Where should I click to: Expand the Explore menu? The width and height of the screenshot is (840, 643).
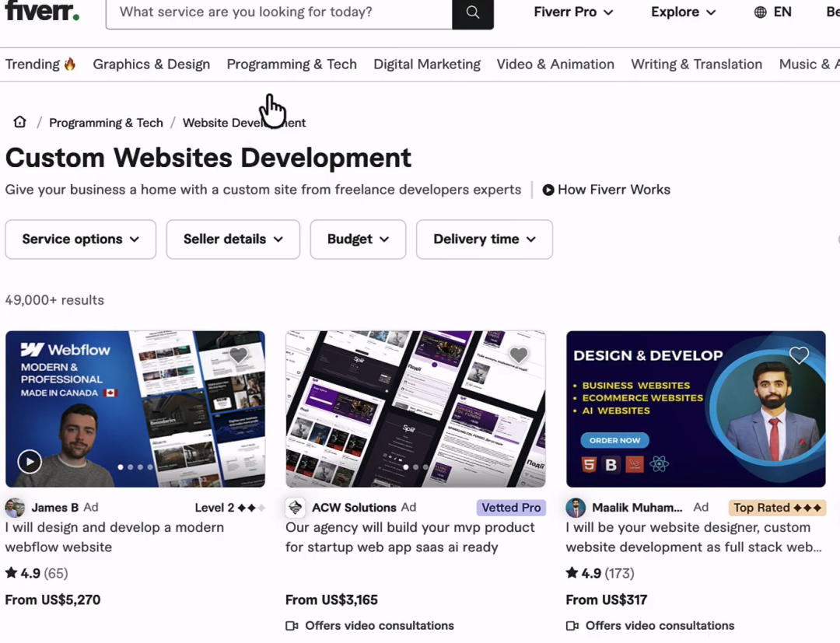[683, 12]
